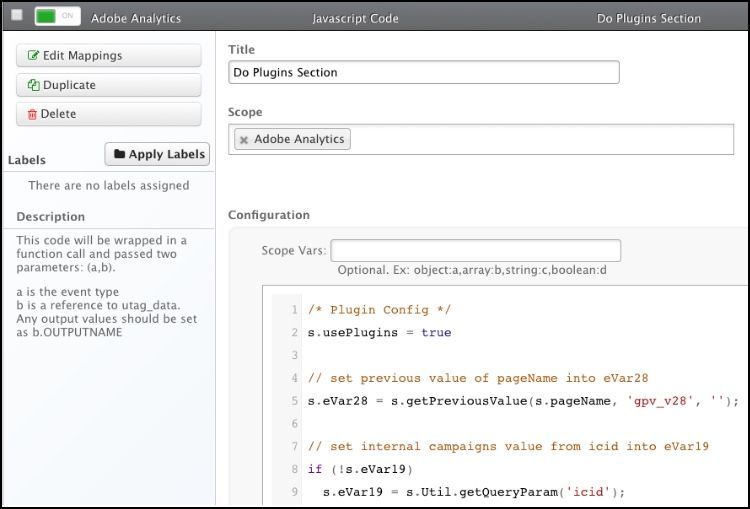Select the Adobe Analytics scope tag

pos(299,140)
